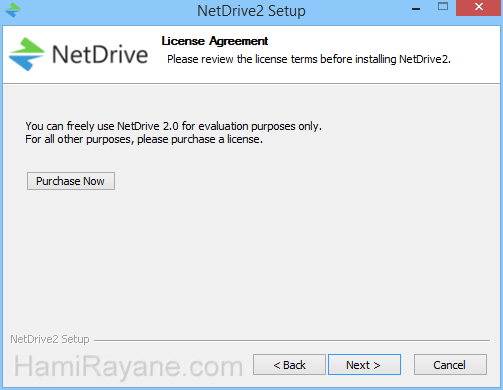Image resolution: width=503 pixels, height=390 pixels.
Task: Click the NetDrive2 Setup footer label
Action: tap(50, 339)
